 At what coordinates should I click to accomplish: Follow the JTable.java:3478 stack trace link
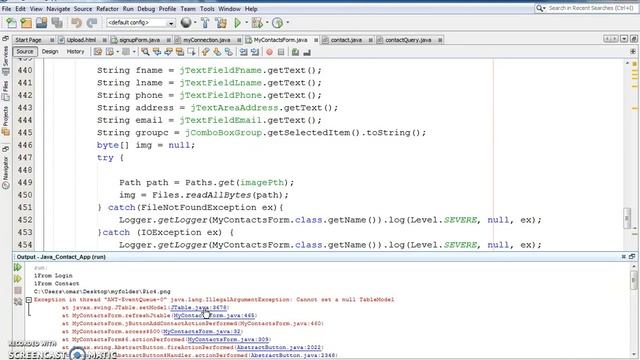(199, 308)
